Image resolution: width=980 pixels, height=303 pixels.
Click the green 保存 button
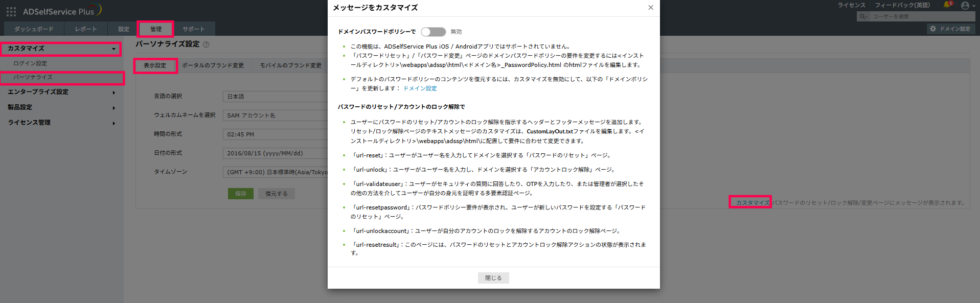(241, 194)
